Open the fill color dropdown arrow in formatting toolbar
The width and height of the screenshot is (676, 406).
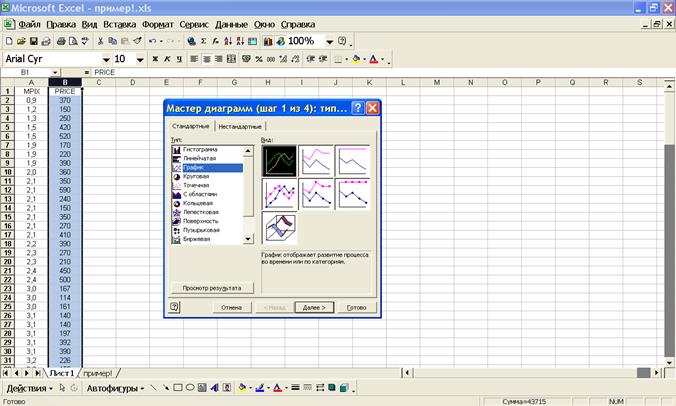pos(365,59)
